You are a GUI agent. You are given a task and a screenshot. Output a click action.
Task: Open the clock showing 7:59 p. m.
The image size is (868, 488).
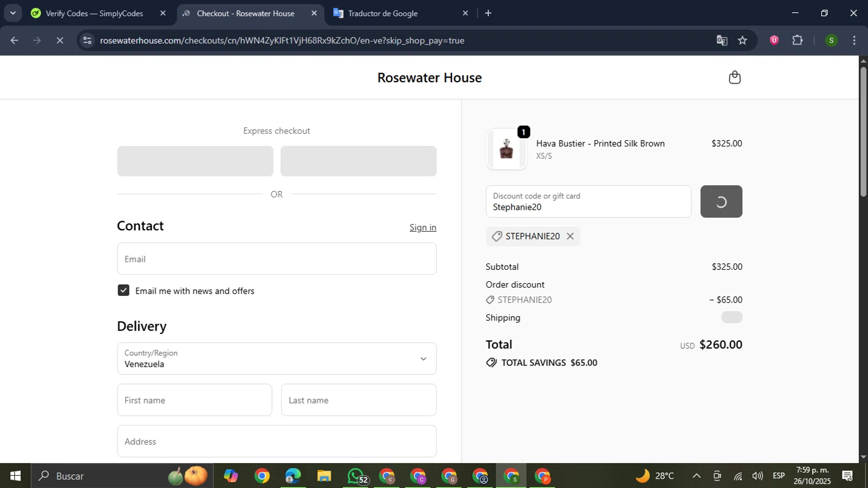coord(812,476)
